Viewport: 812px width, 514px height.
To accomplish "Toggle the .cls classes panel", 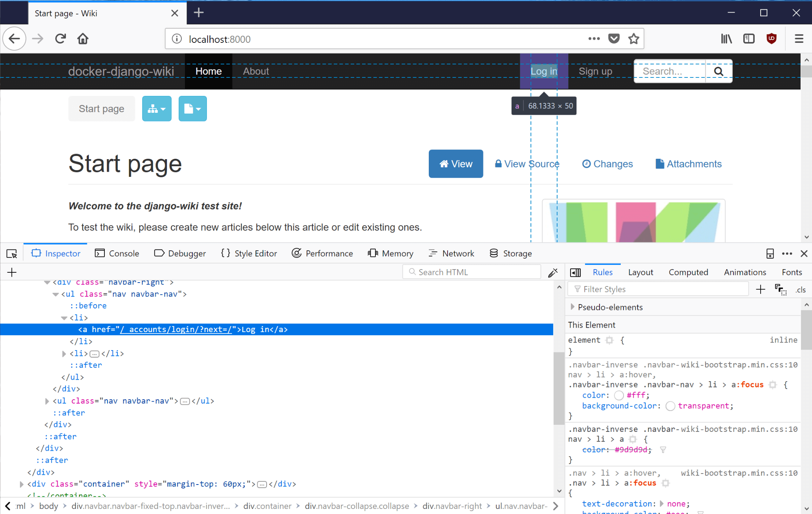I will [801, 290].
